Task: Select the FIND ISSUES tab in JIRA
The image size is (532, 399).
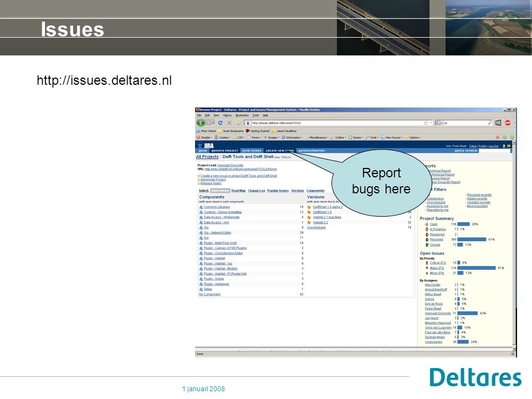Action: (x=252, y=151)
